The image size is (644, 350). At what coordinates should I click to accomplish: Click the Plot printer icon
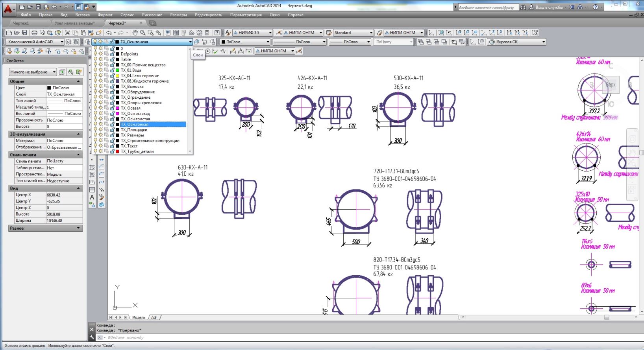tap(34, 33)
